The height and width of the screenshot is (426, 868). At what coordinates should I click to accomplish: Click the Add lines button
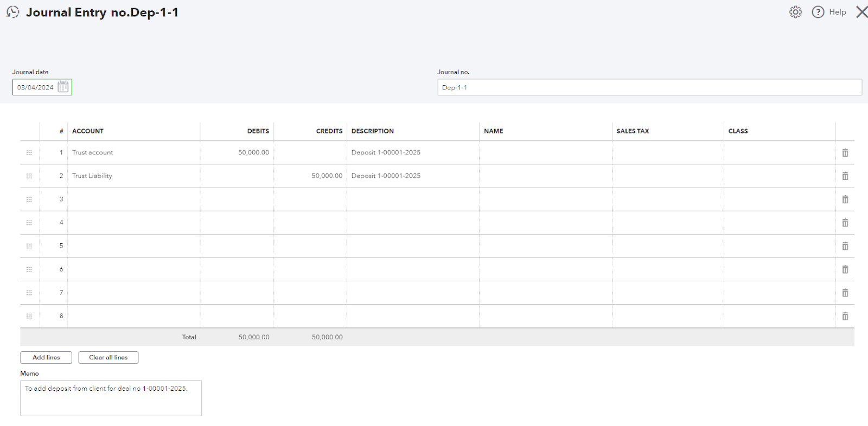click(46, 357)
